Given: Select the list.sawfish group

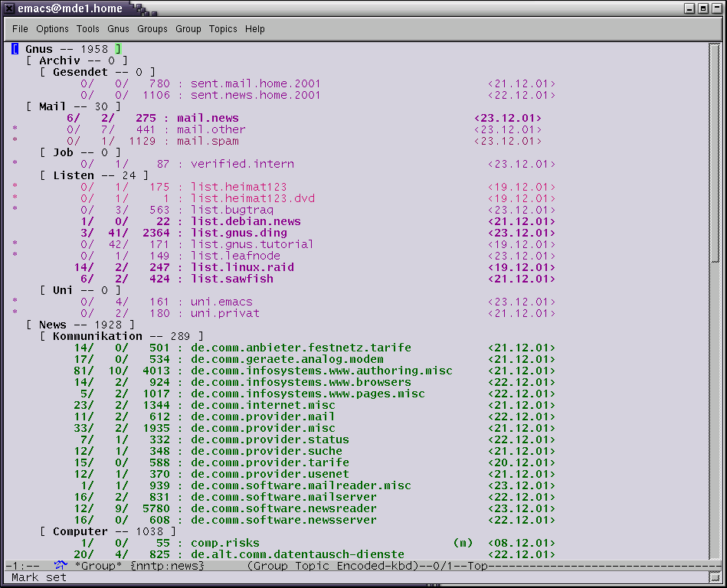Looking at the screenshot, I should [x=232, y=279].
